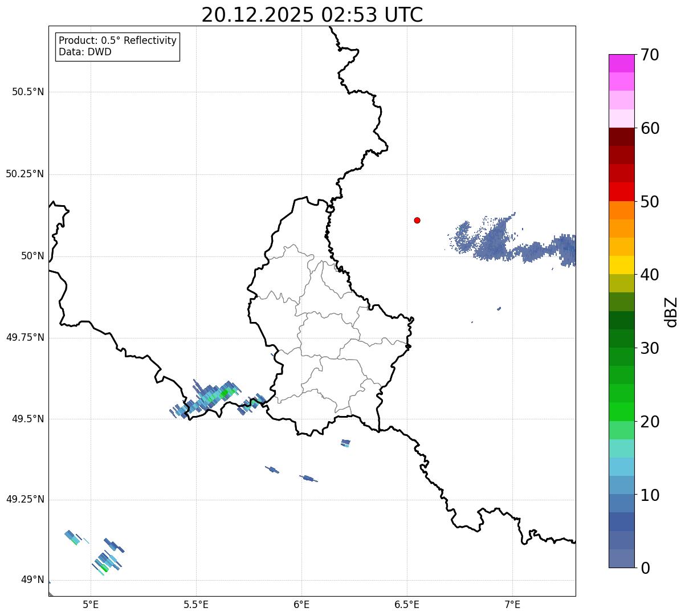Click the 5.5°E longitude label
The width and height of the screenshot is (685, 616).
[x=196, y=605]
